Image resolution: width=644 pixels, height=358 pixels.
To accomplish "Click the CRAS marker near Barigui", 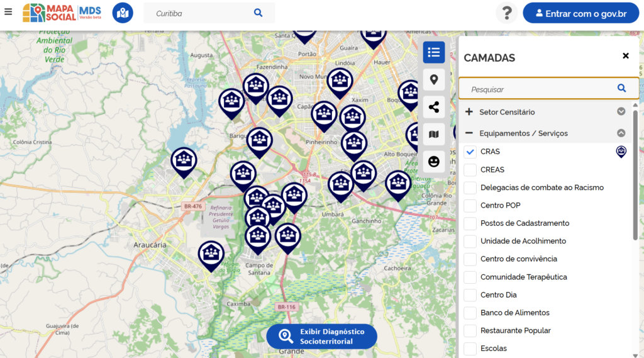I will pos(259,143).
